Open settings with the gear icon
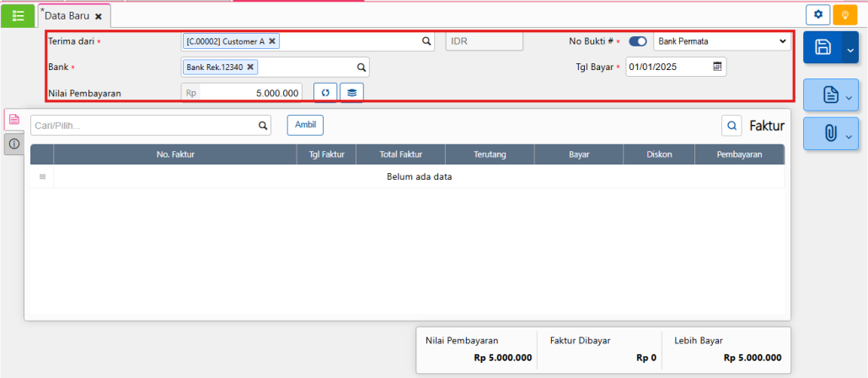Viewport: 868px width, 378px height. tap(817, 15)
